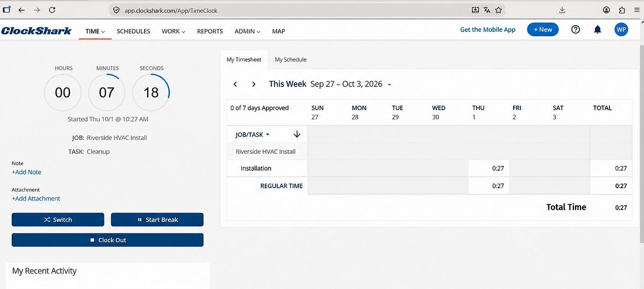This screenshot has width=644, height=289.
Task: Open REPORTS in the navigation
Action: pyautogui.click(x=210, y=31)
